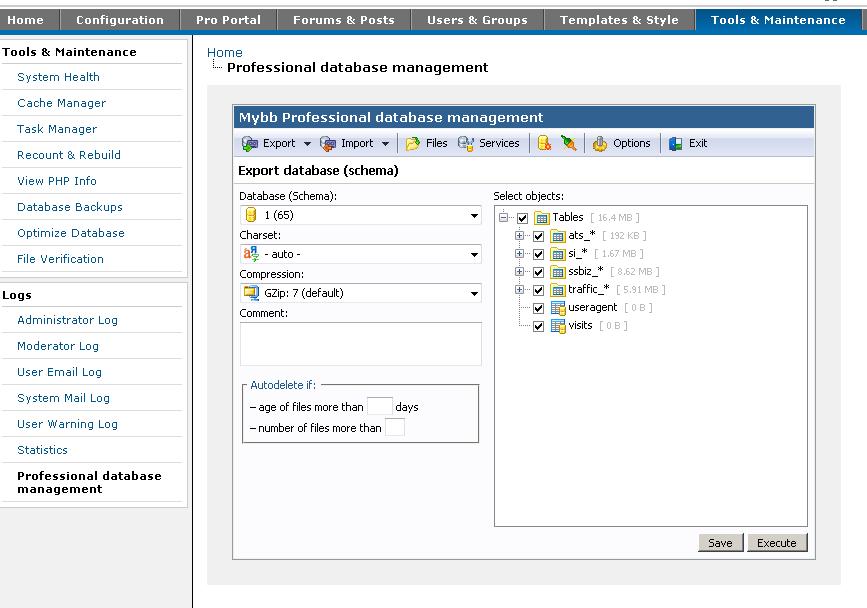
Task: Switch to the Templates & Style tab
Action: coord(619,20)
